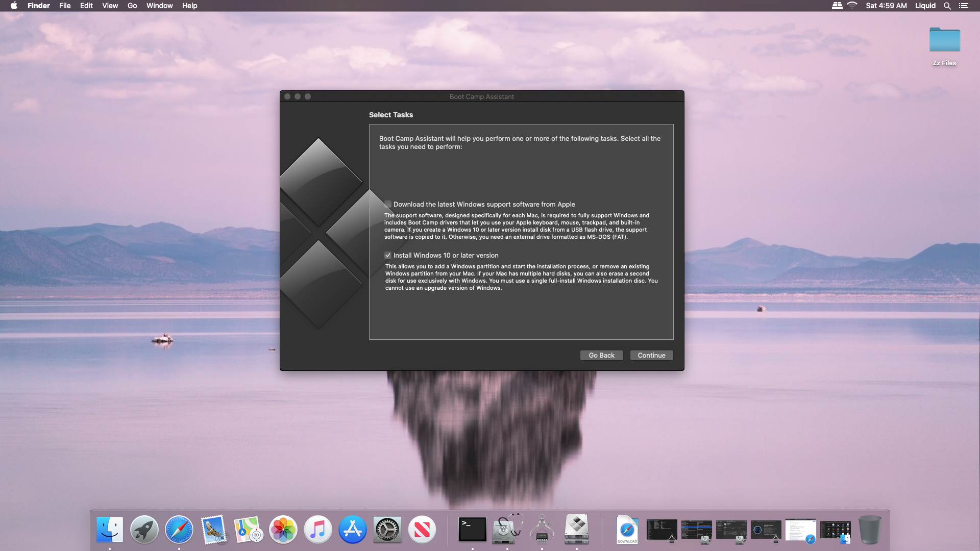Open the Window menu
The image size is (980, 551).
(159, 6)
